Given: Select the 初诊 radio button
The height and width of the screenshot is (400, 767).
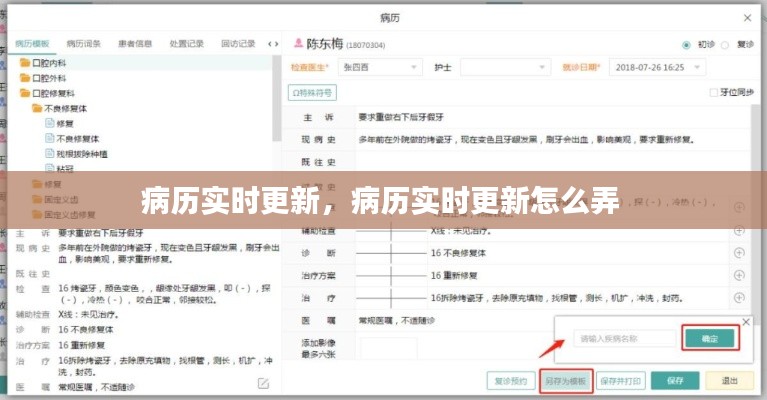Looking at the screenshot, I should point(686,44).
